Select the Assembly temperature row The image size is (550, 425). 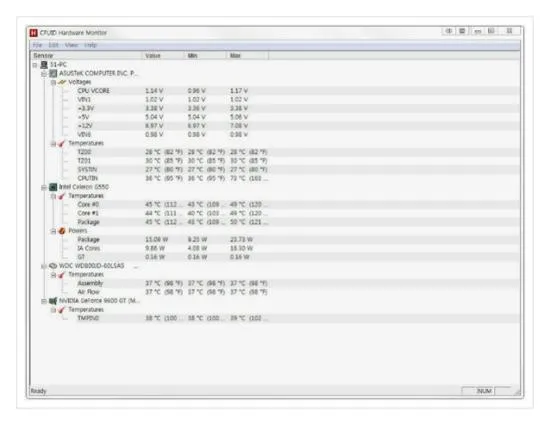(x=275, y=283)
